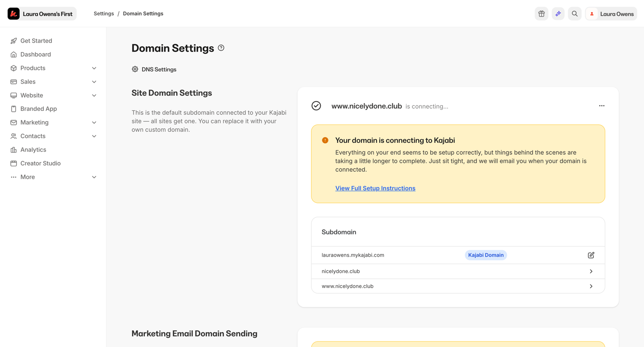The height and width of the screenshot is (347, 644).
Task: Click the Subdomain heading
Action: pyautogui.click(x=339, y=232)
